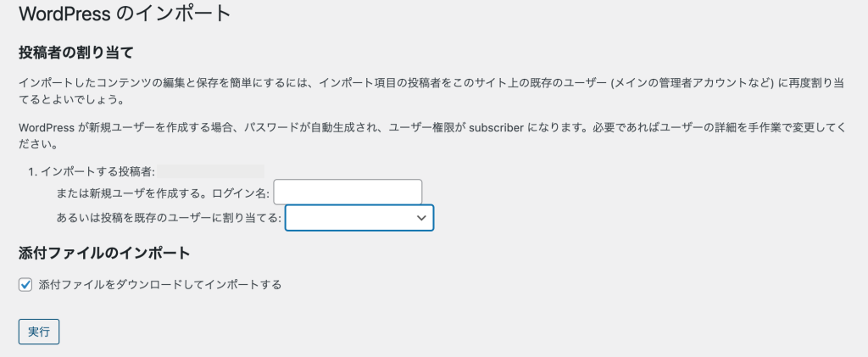This screenshot has height=357, width=868.
Task: Click the 投稿者の割り当て heading
Action: [x=76, y=53]
